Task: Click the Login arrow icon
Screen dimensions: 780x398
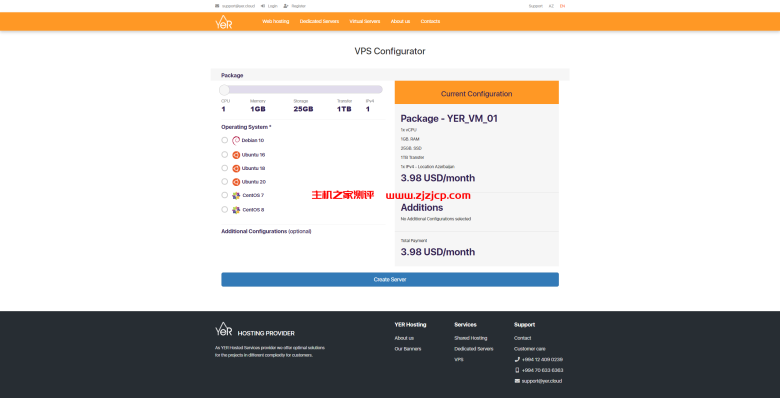Action: [263, 6]
